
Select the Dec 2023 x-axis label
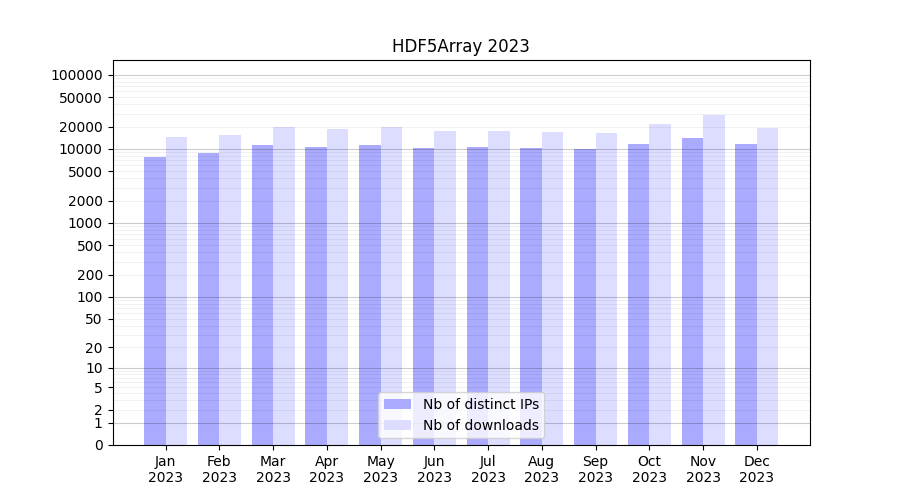pos(757,469)
